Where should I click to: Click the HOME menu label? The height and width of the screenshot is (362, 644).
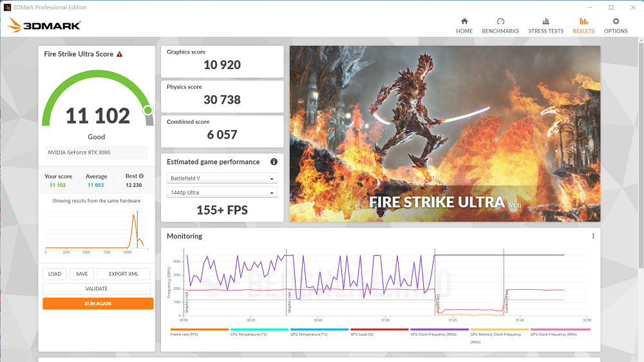464,31
